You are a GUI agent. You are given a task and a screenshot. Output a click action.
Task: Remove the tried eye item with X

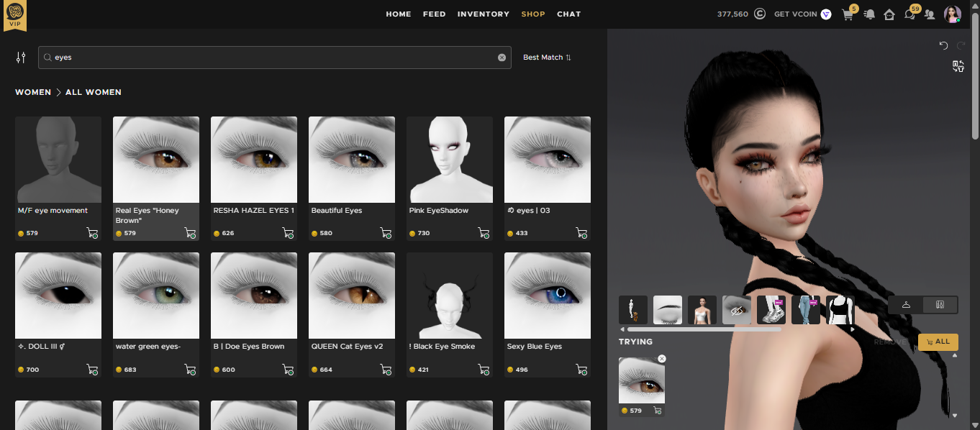tap(662, 359)
